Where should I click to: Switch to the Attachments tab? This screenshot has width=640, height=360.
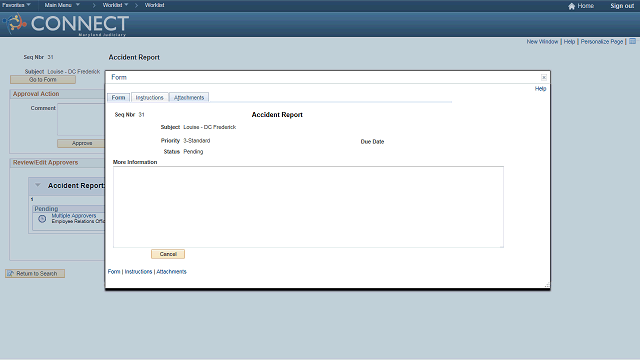coord(189,98)
